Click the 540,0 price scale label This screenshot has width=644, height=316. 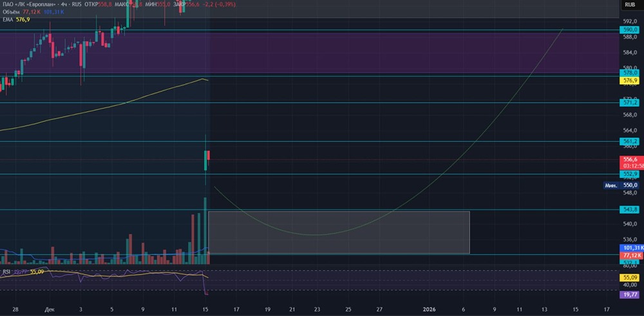(x=630, y=224)
